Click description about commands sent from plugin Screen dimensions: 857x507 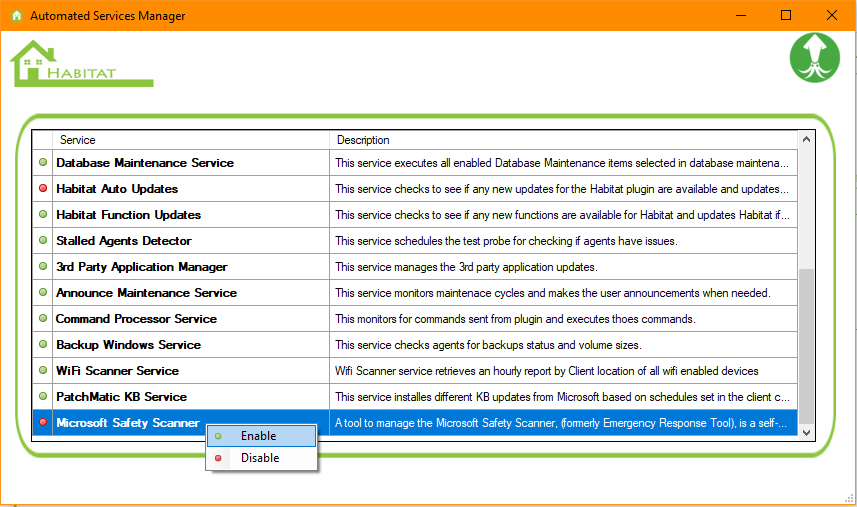click(515, 319)
